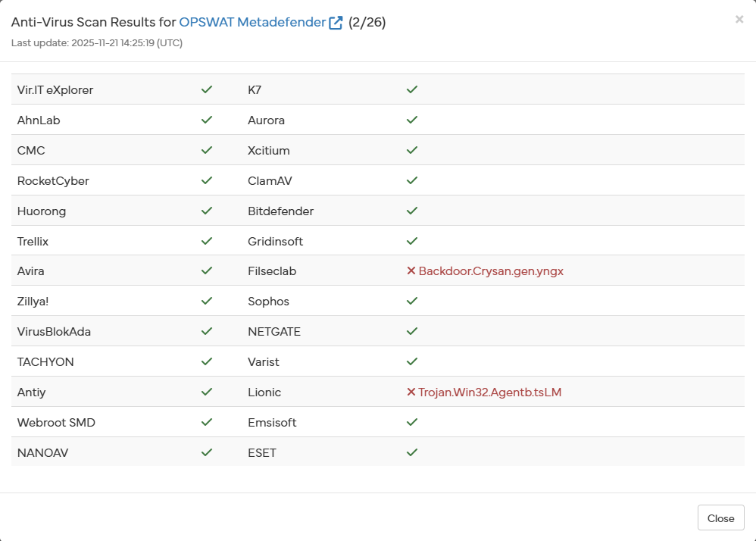
Task: Select the Backdoor.Crysan.gen.yngx detection text
Action: [491, 271]
